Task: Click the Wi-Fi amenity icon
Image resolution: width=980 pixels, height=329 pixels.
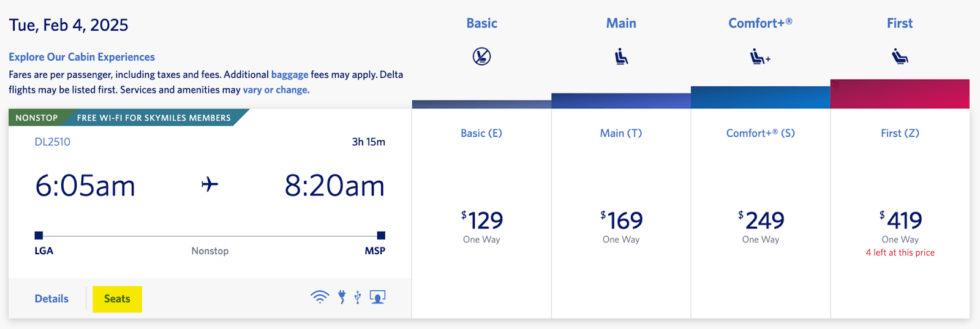Action: click(x=320, y=298)
